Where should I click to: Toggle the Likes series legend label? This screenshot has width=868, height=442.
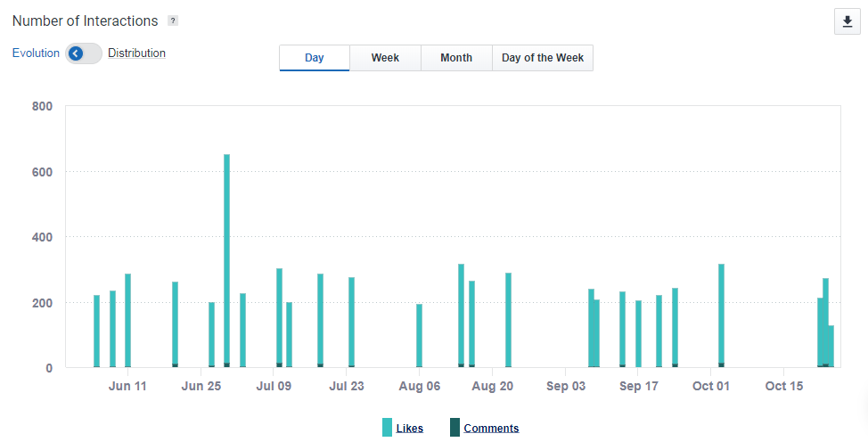click(x=410, y=429)
